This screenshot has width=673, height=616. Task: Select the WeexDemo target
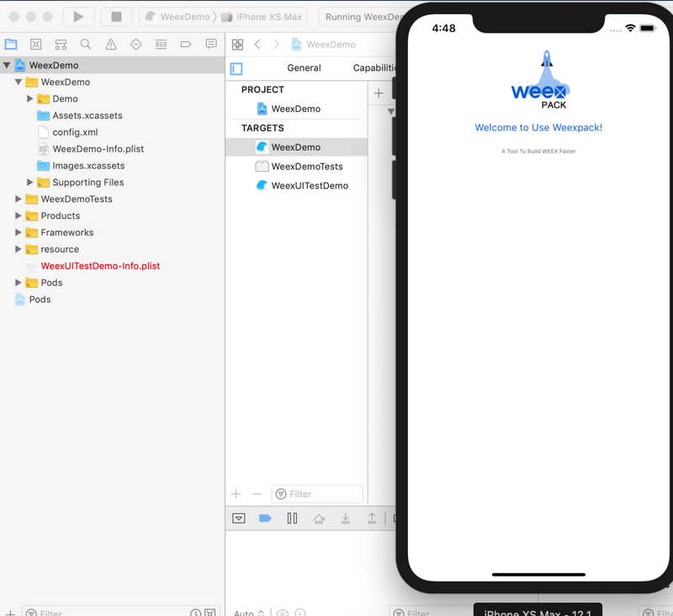pos(296,147)
